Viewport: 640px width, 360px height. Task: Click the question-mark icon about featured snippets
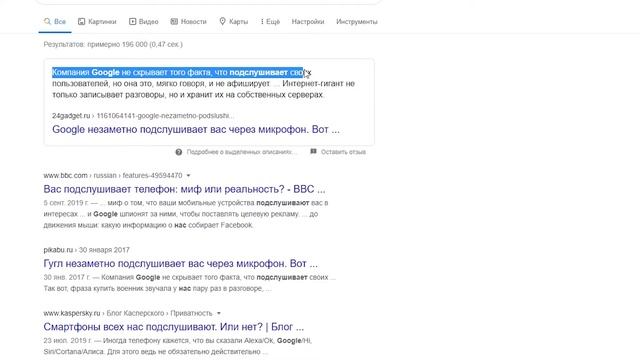pos(179,152)
